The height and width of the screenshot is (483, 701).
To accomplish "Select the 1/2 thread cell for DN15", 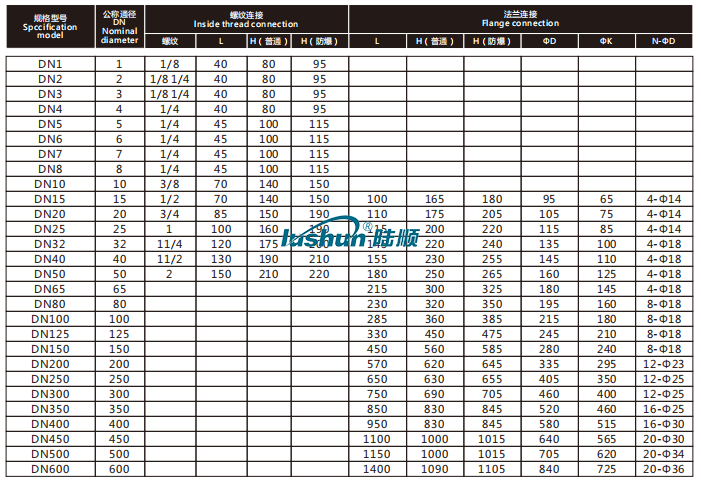I will pyautogui.click(x=169, y=199).
